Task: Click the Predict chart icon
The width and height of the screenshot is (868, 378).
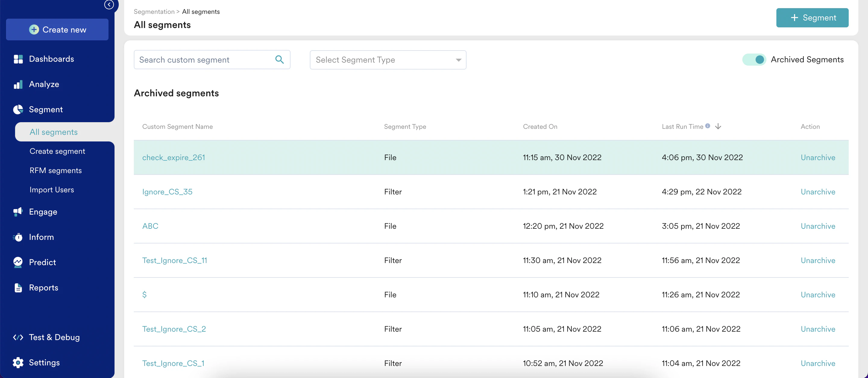Action: [18, 262]
